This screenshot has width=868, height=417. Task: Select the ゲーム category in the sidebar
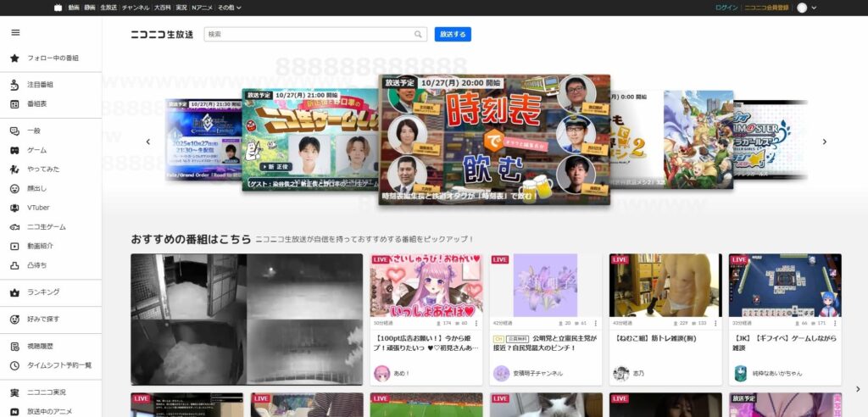[36, 150]
